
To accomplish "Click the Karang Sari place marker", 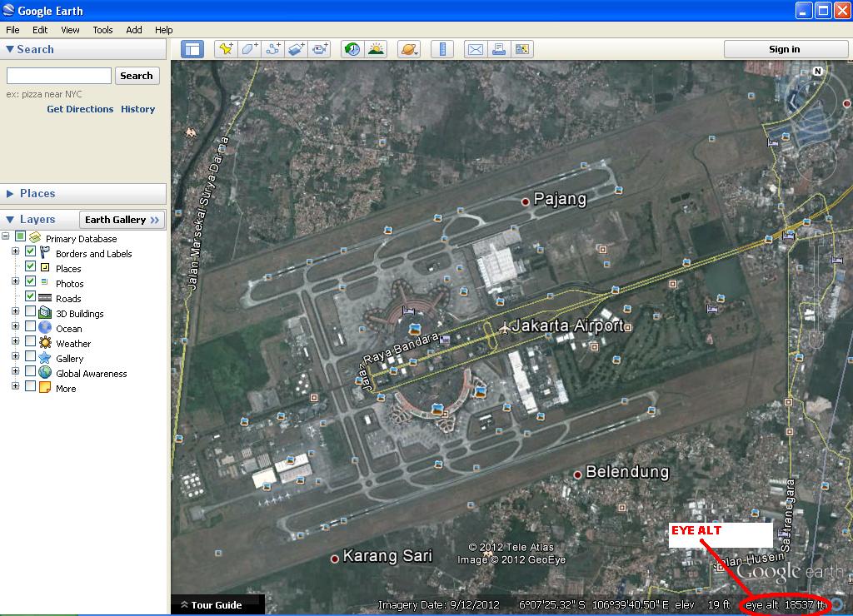I will pos(335,559).
